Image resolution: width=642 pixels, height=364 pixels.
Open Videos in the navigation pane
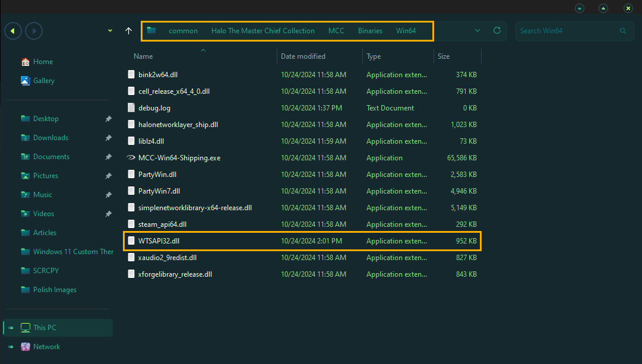click(x=43, y=214)
